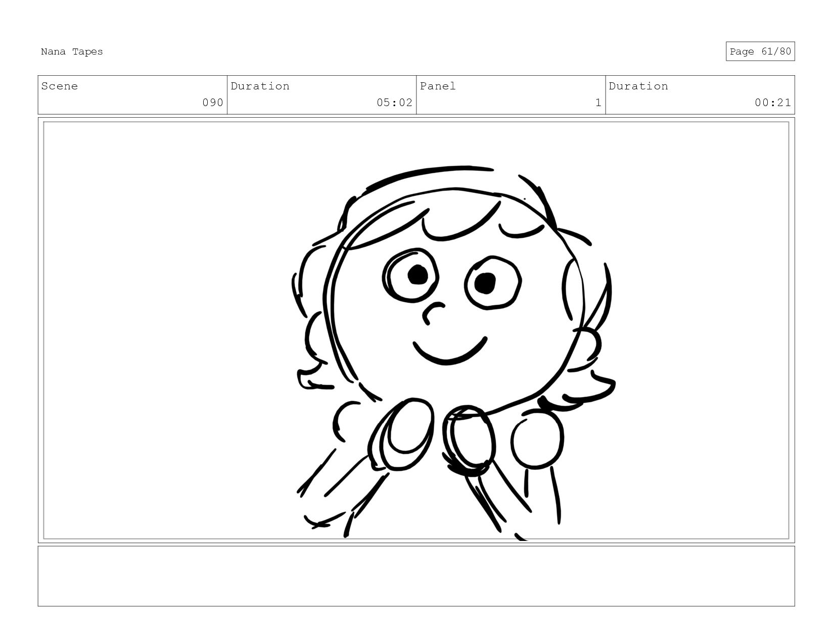Click the 'Page 61/80' page indicator

pos(760,52)
